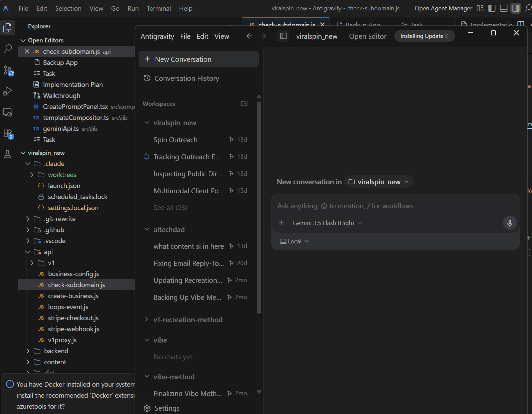This screenshot has height=414, width=532.
Task: Click Open Editor in Agent Manager
Action: click(x=368, y=36)
